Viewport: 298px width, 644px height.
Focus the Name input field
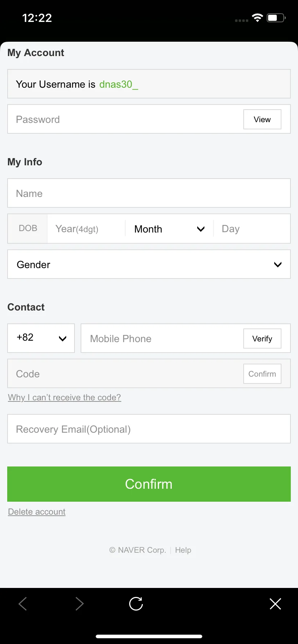(x=149, y=193)
